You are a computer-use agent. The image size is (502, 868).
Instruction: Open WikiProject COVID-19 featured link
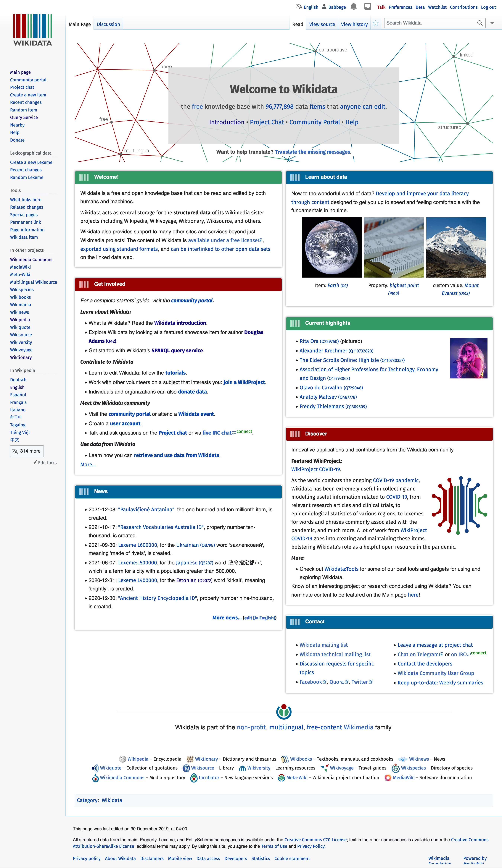[316, 469]
